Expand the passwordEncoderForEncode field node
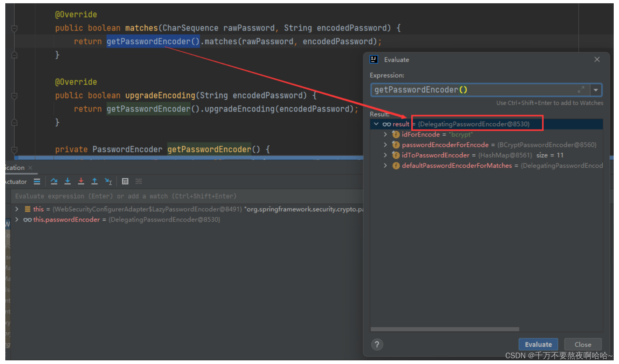Image resolution: width=619 pixels, height=364 pixels. (385, 145)
